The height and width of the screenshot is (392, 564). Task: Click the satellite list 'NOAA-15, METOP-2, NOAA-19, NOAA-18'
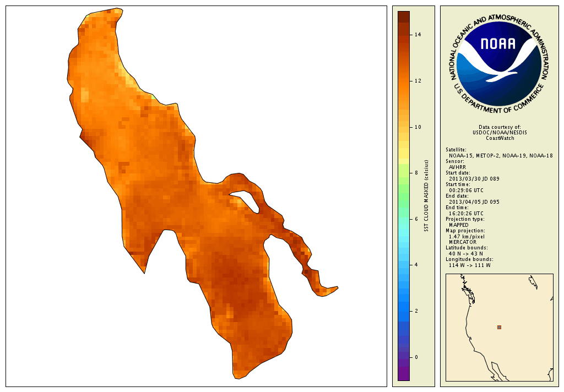click(x=501, y=156)
